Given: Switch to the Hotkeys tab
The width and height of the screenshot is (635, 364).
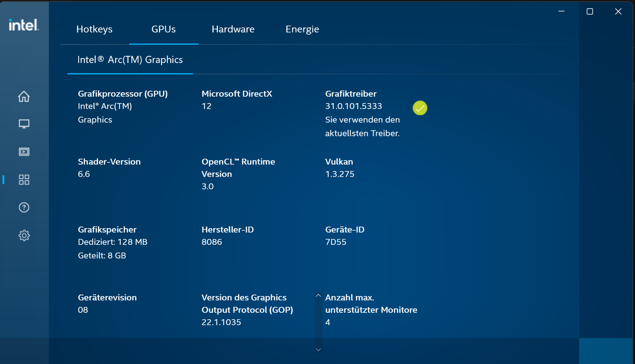Looking at the screenshot, I should point(94,29).
